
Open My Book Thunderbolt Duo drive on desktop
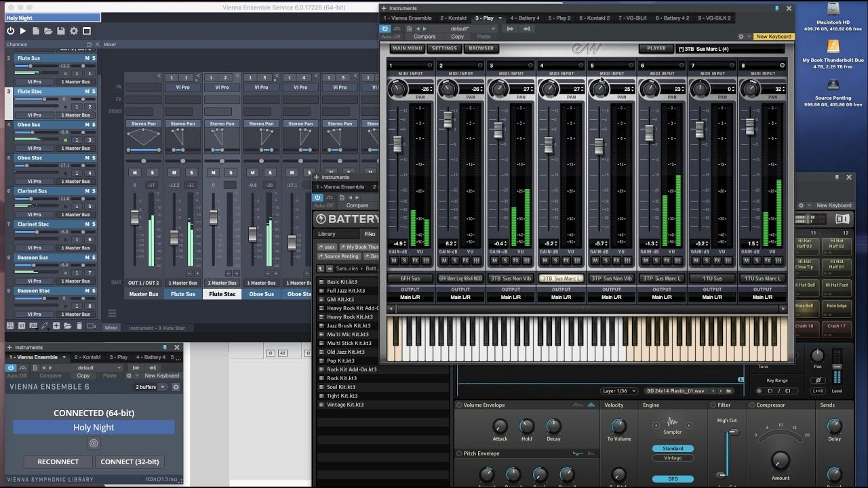coord(833,47)
